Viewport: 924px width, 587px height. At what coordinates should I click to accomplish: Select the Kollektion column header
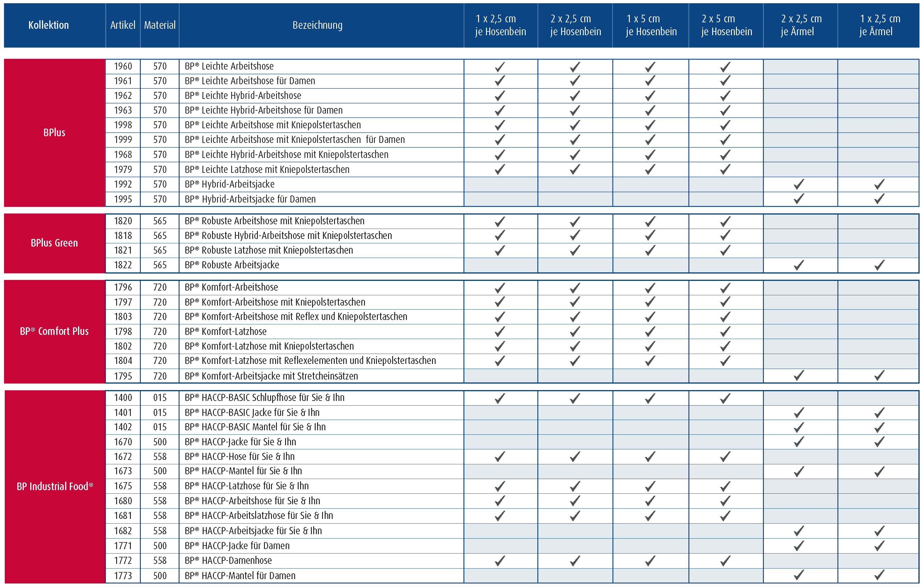coord(48,25)
